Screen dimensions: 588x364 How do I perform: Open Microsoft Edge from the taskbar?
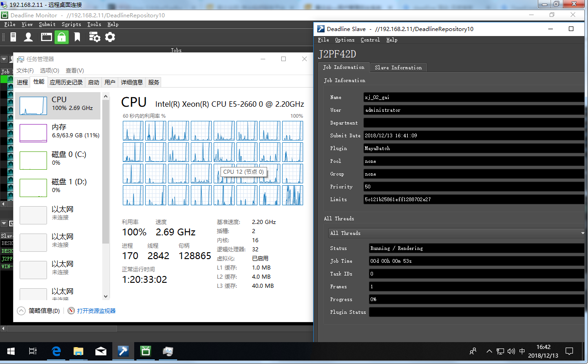click(x=56, y=351)
